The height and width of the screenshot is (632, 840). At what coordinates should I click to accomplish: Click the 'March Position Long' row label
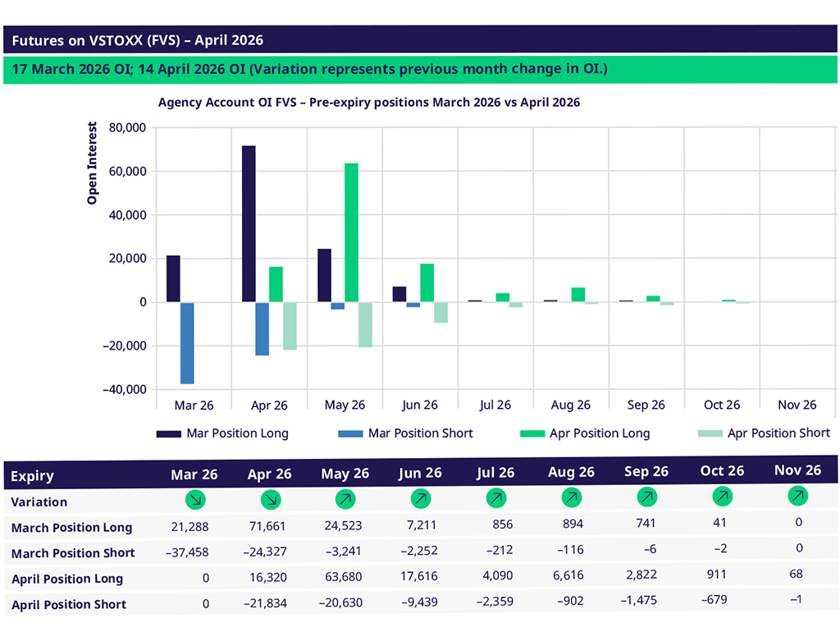[x=72, y=528]
